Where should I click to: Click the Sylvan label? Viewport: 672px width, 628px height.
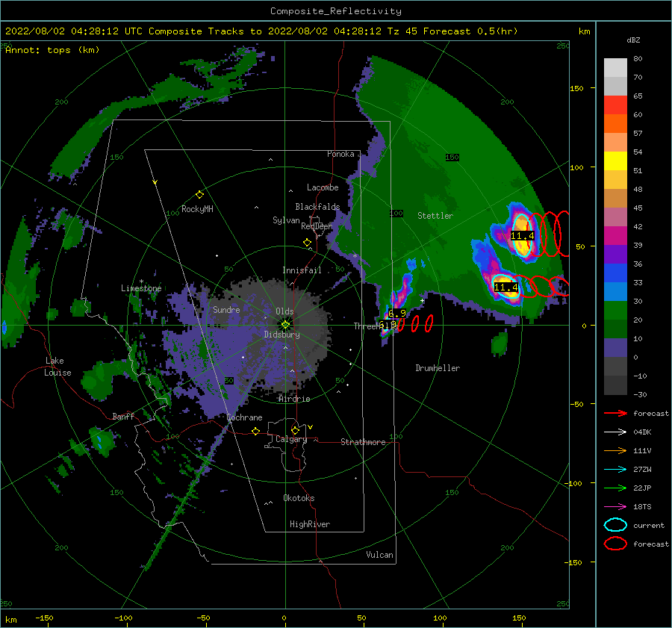point(286,220)
